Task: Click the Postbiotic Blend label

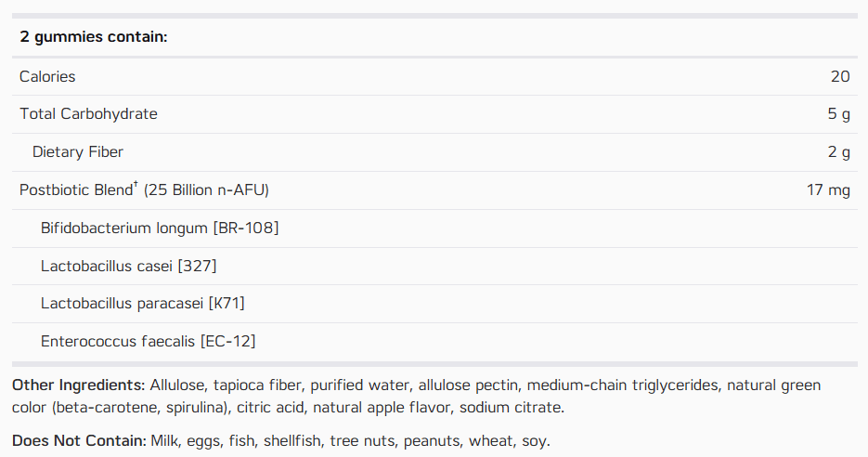Action: pos(76,190)
